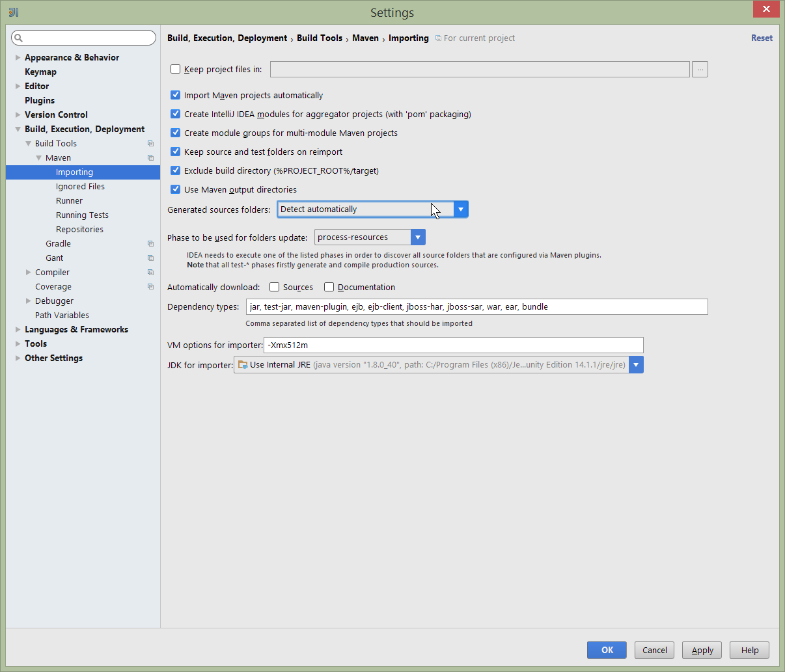This screenshot has width=785, height=672.
Task: Open the JDK for importer dropdown
Action: pos(636,365)
